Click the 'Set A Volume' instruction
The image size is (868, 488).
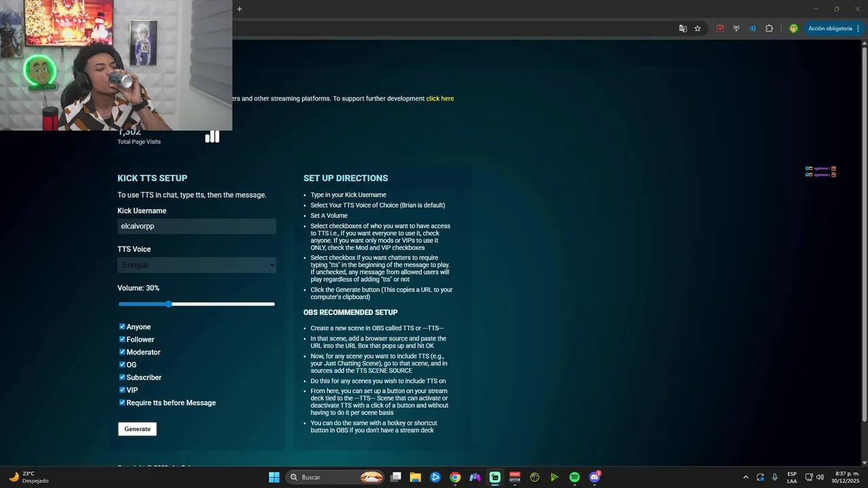click(x=329, y=216)
